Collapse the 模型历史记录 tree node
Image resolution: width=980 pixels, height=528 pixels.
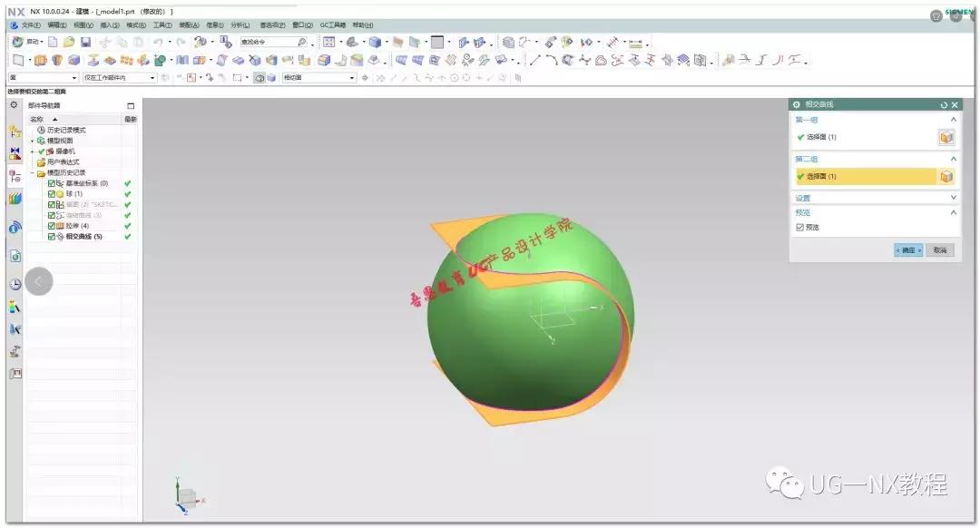[32, 172]
